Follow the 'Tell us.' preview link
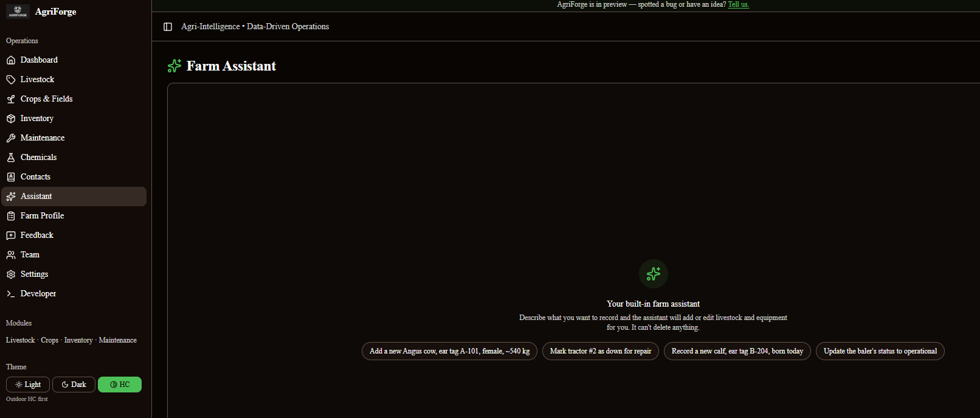 (x=739, y=4)
